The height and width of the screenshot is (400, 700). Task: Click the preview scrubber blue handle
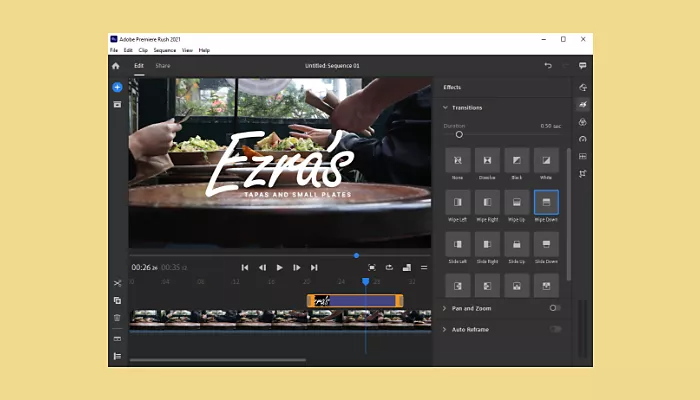(x=356, y=255)
